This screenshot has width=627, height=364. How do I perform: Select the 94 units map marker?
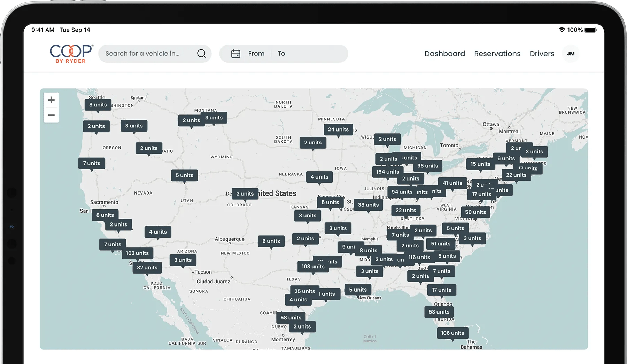(x=402, y=192)
